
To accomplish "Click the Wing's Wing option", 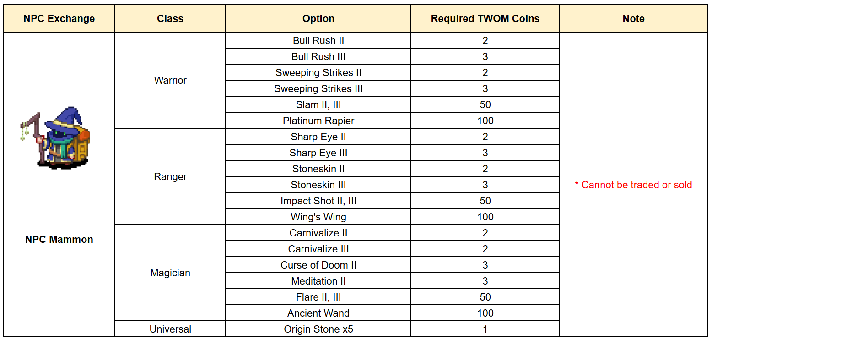I will coord(318,217).
